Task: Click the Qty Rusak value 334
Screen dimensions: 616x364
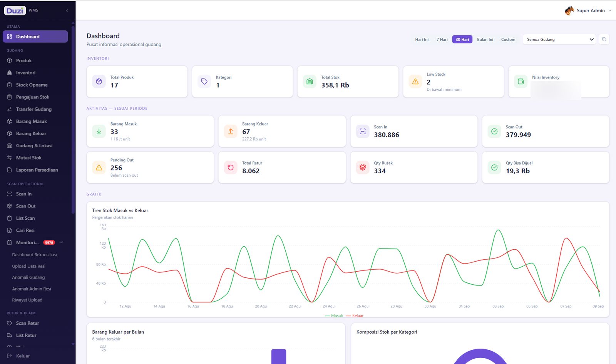Action: point(380,171)
